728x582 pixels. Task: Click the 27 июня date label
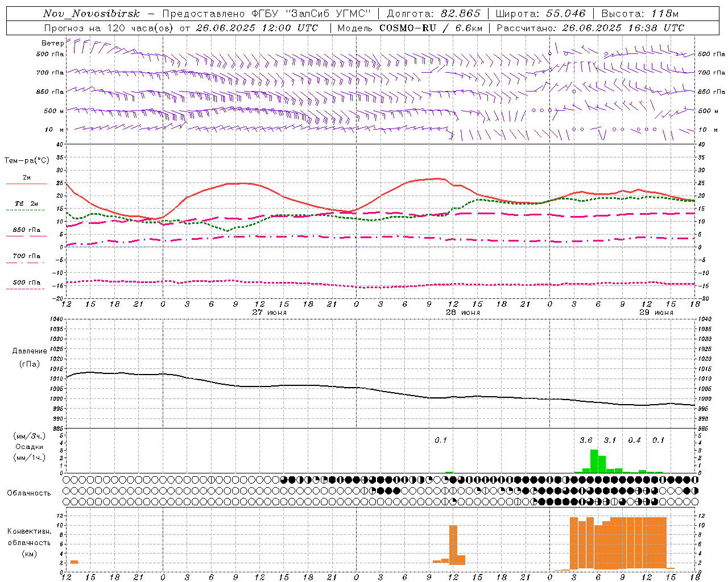(x=270, y=313)
